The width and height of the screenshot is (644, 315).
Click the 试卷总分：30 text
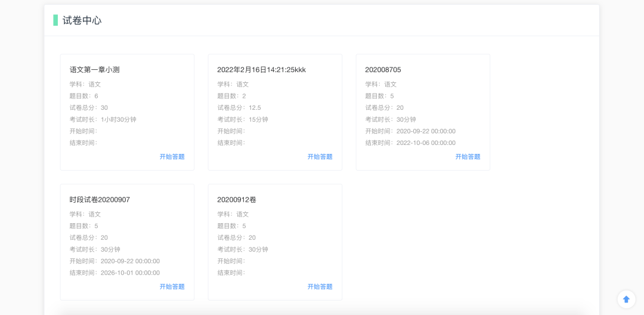point(89,107)
